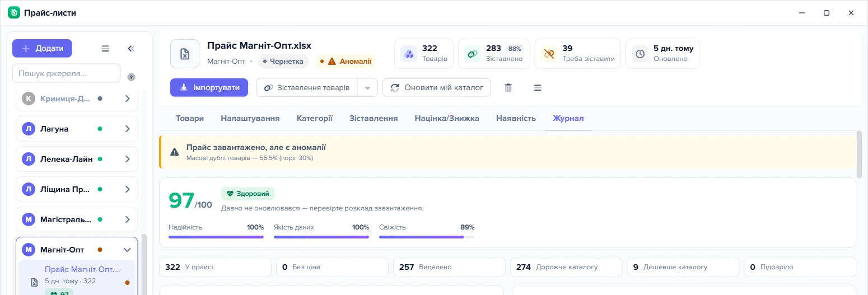This screenshot has height=295, width=868.
Task: Expand the Лагуна source chevron
Action: (x=128, y=129)
